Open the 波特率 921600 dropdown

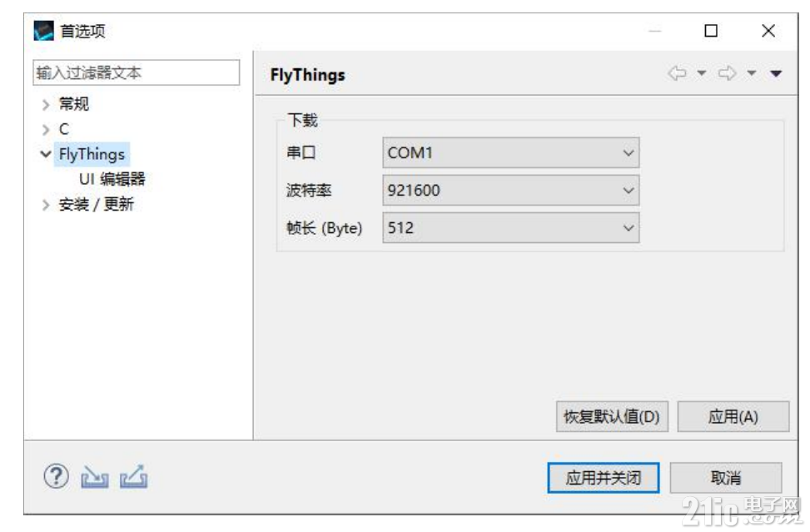511,191
